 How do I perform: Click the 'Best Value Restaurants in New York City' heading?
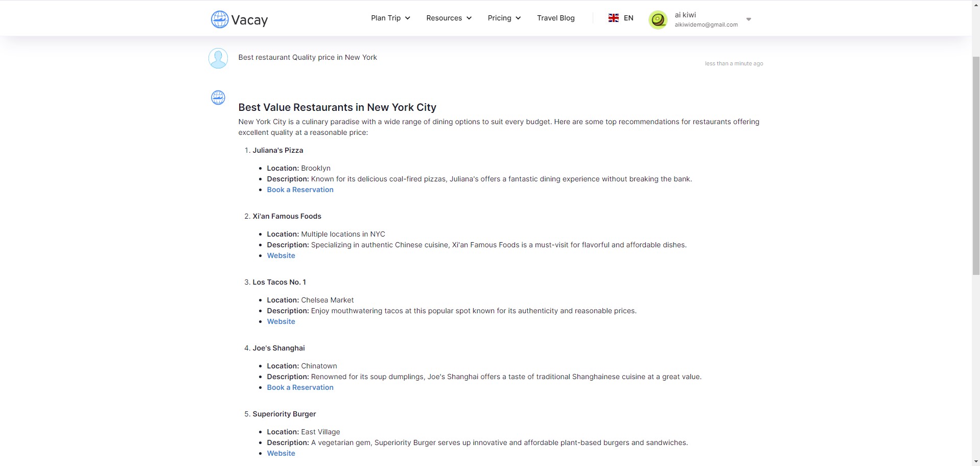click(337, 107)
